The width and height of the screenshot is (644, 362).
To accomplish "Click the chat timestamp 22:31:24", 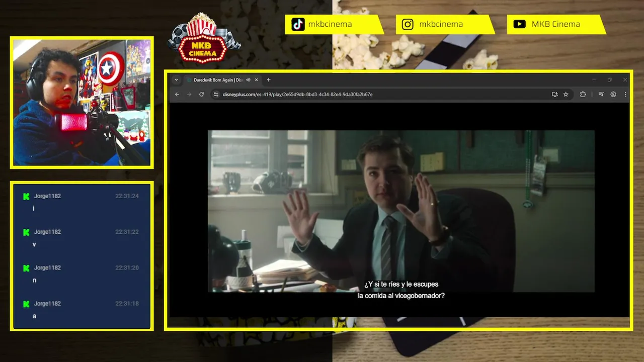I will click(x=127, y=196).
